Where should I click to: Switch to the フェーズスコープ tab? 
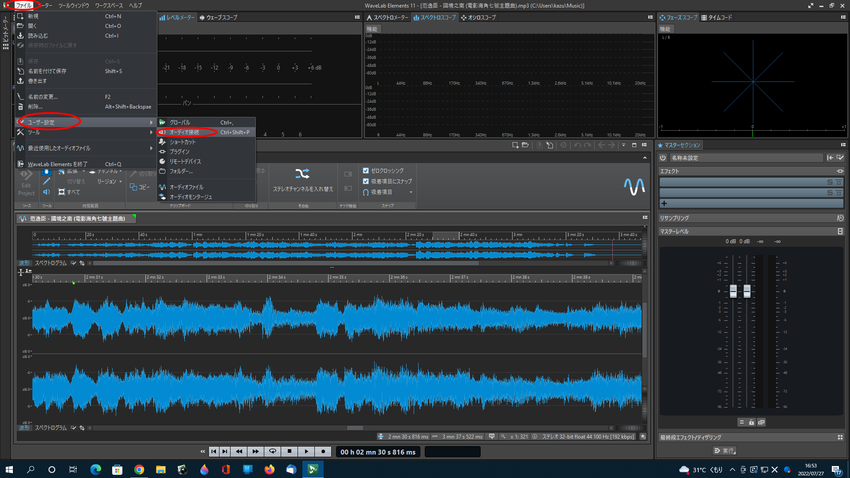678,17
